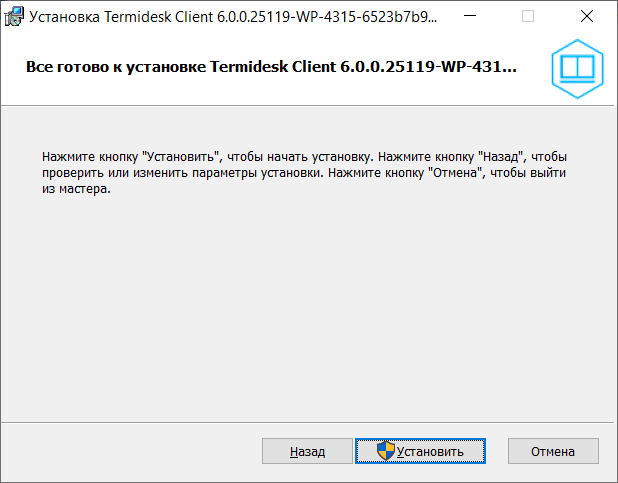Click the Termidesk hexagon logo
Viewport: 618px width, 483px height.
(x=578, y=68)
